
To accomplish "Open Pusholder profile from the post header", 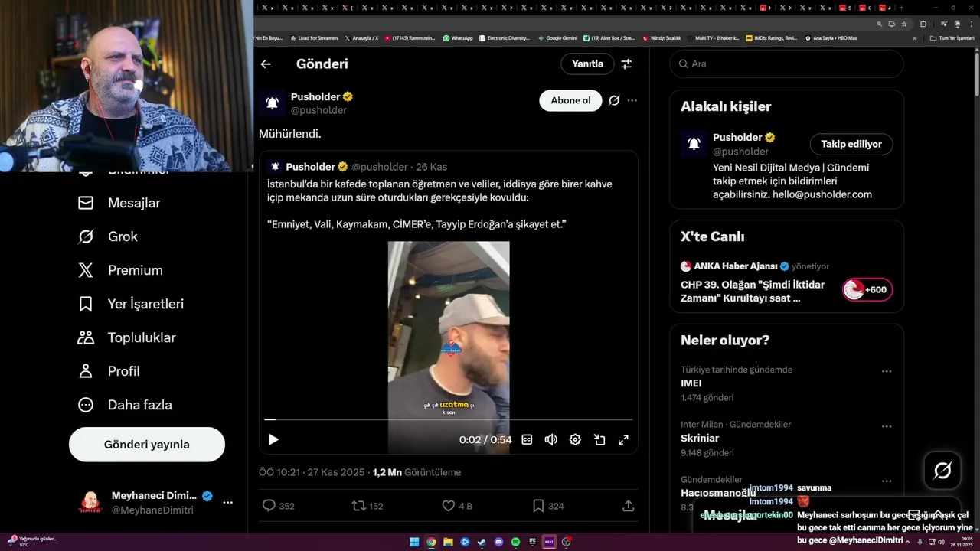I will (x=315, y=97).
